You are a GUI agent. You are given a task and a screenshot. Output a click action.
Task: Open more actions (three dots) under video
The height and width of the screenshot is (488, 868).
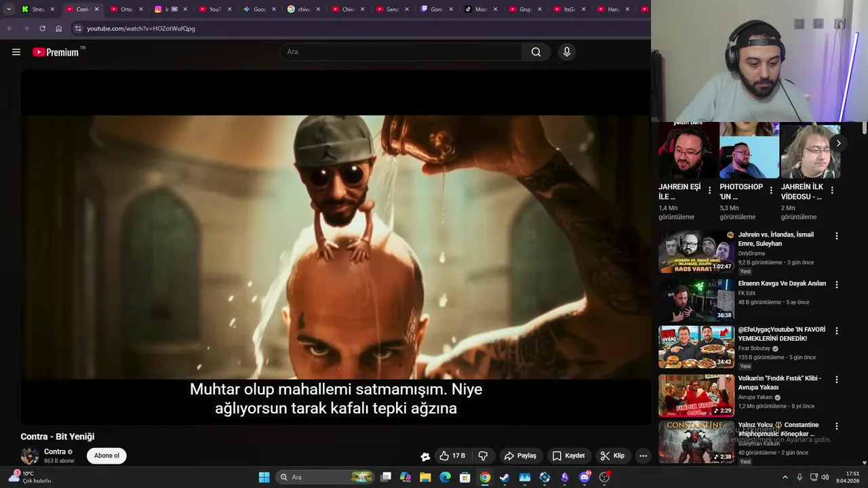pyautogui.click(x=643, y=456)
